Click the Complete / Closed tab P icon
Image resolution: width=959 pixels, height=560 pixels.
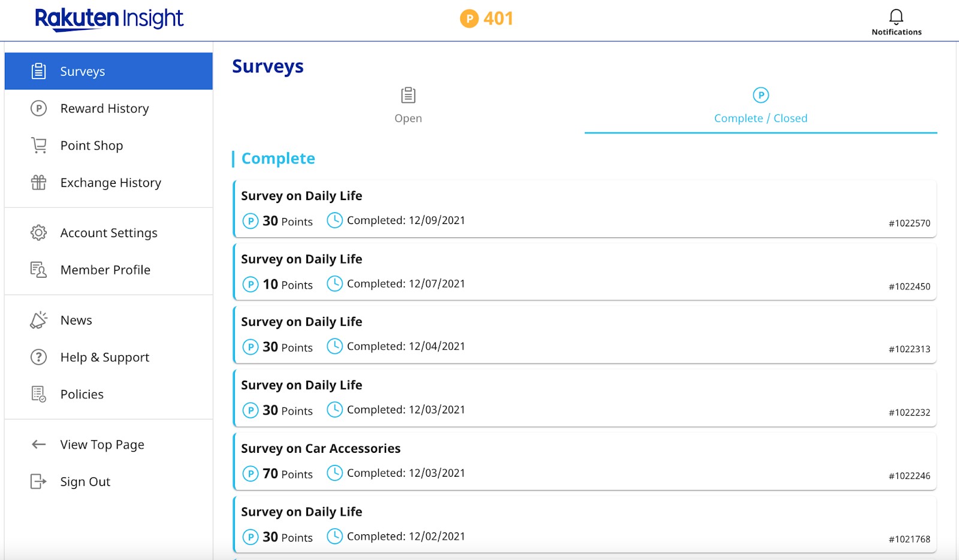pos(761,95)
